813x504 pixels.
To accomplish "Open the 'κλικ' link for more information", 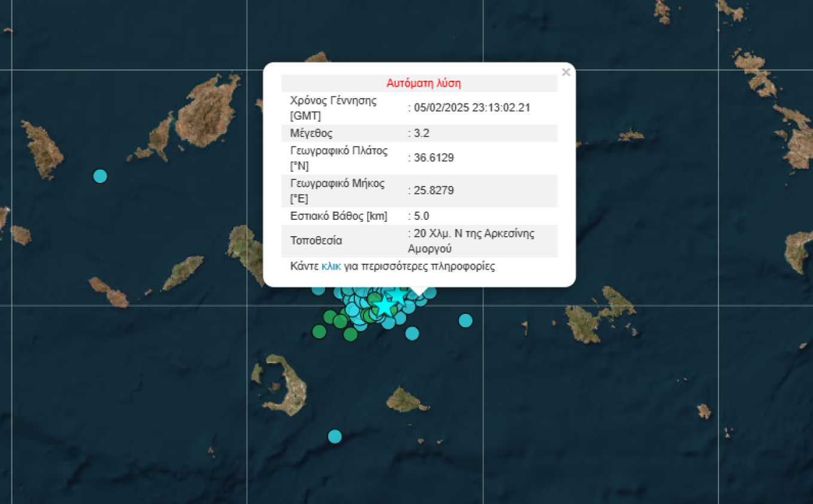I will coord(331,266).
